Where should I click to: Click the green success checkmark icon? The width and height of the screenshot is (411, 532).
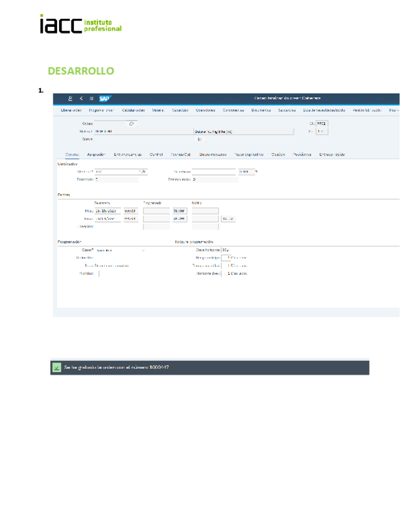click(x=56, y=368)
